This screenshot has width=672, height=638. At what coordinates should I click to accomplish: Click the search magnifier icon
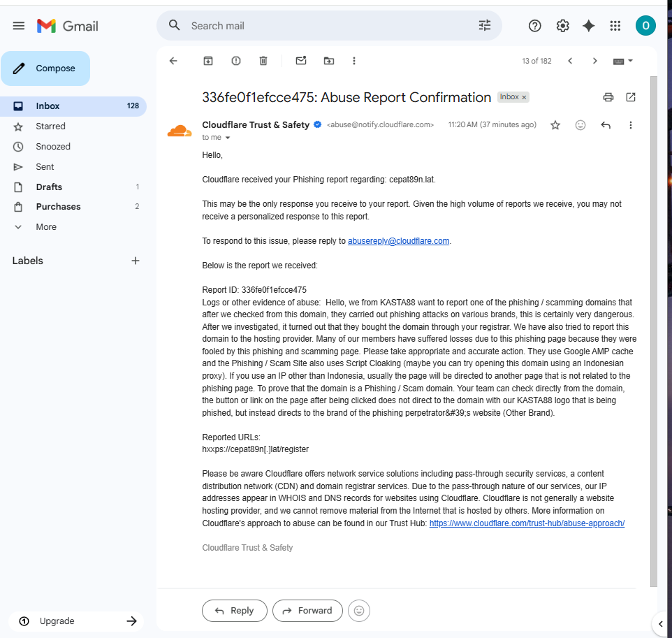(x=174, y=25)
